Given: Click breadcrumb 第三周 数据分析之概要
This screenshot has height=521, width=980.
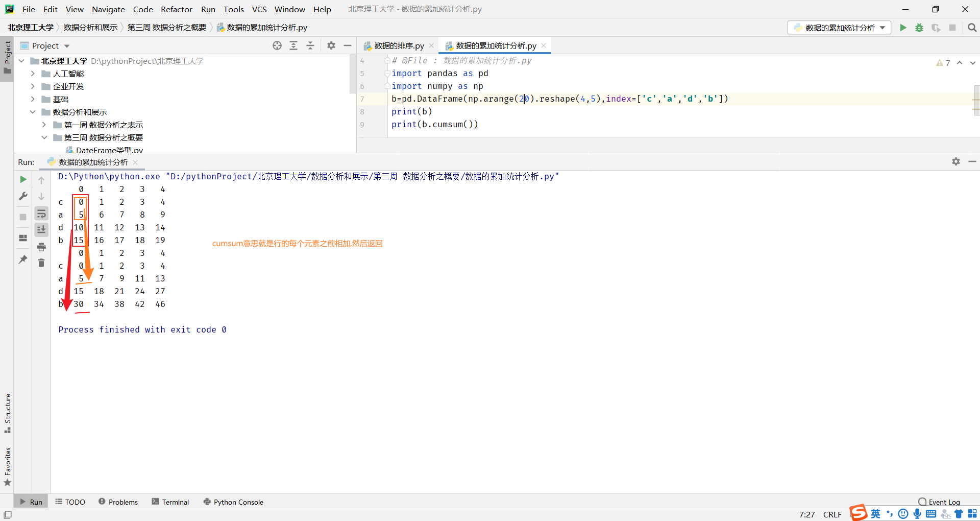Looking at the screenshot, I should point(166,27).
